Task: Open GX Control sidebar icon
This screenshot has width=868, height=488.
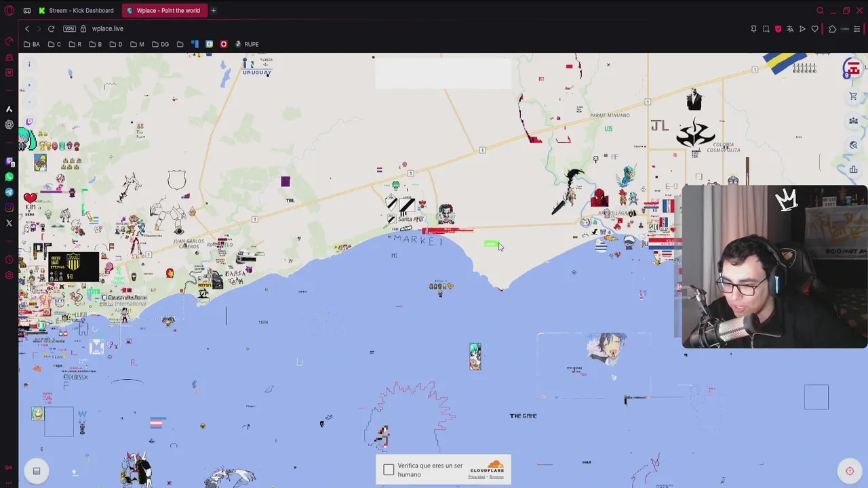Action: point(9,43)
